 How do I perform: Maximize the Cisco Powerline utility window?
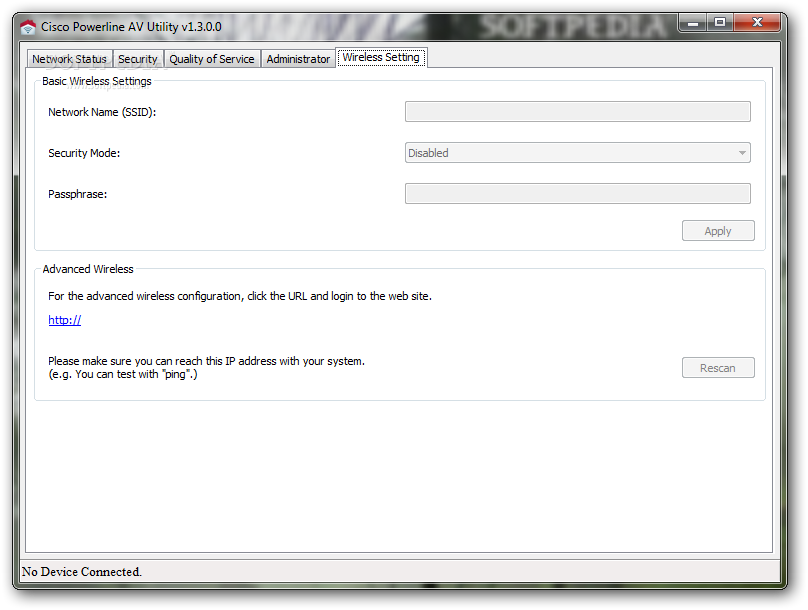point(720,23)
